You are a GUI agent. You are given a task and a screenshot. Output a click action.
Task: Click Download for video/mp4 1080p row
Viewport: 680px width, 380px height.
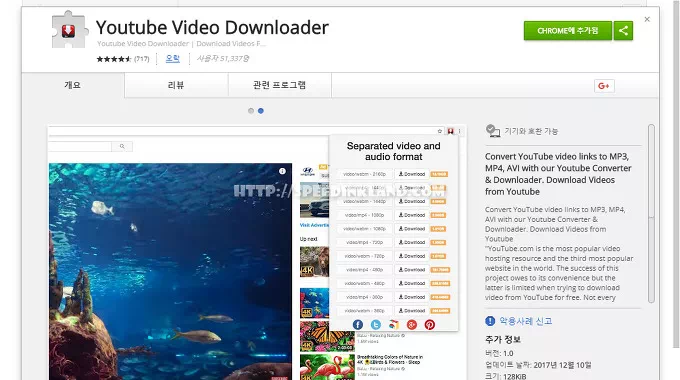(412, 215)
